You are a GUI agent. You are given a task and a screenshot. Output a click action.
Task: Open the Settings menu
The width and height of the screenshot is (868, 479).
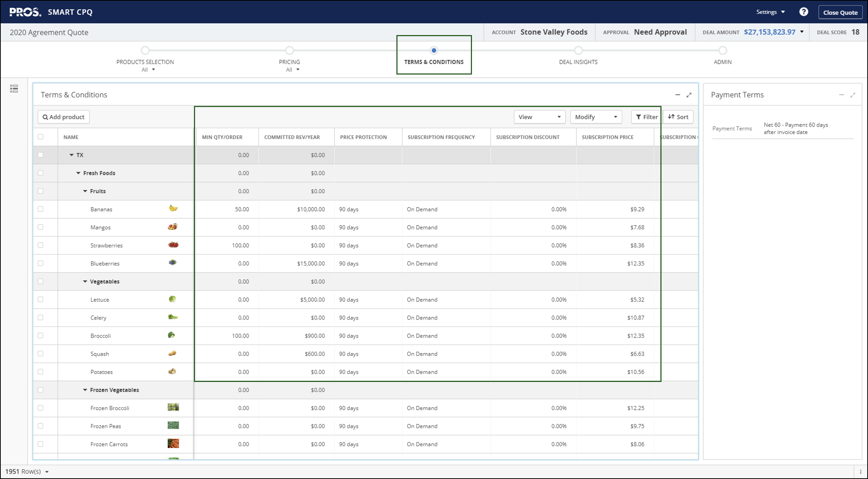(x=770, y=12)
